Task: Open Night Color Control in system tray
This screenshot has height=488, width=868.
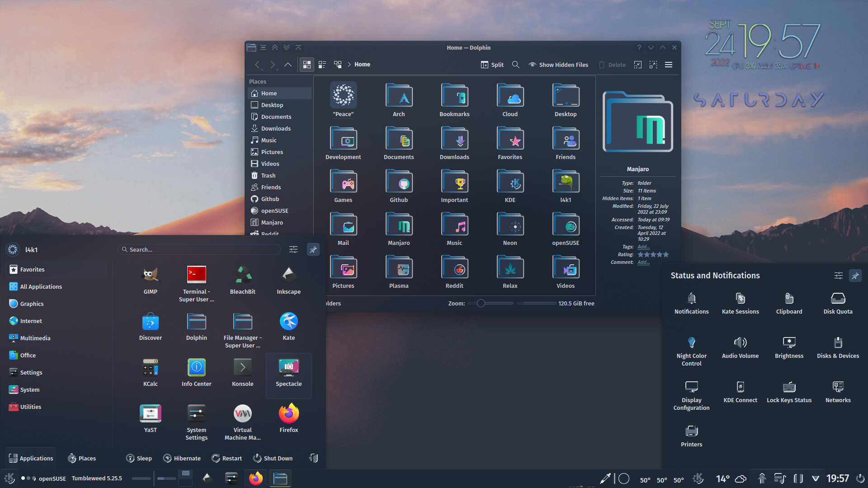Action: tap(692, 351)
